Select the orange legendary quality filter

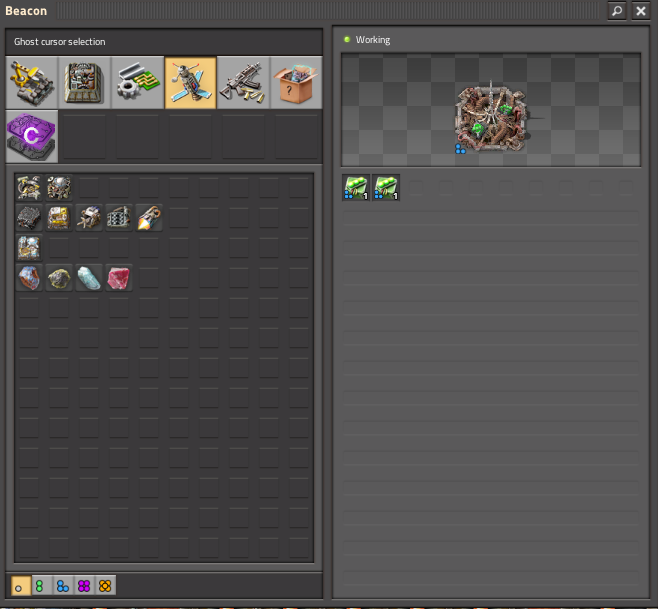(105, 586)
